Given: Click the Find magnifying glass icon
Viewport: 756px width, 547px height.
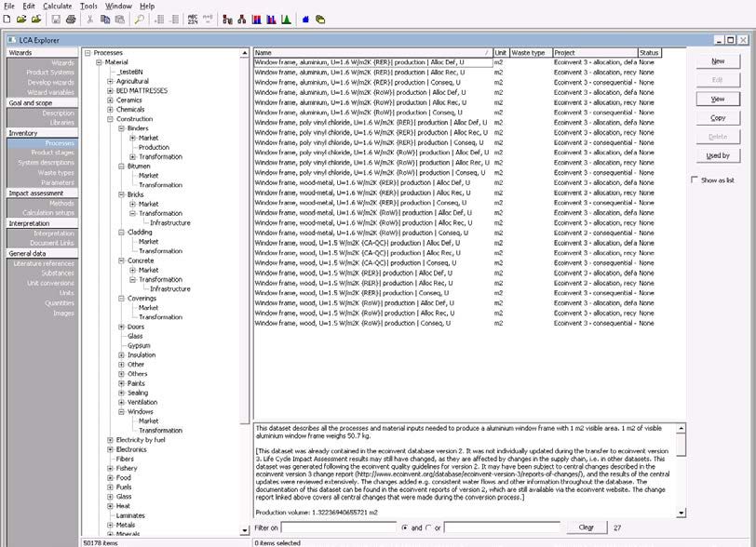Looking at the screenshot, I should pos(140,20).
